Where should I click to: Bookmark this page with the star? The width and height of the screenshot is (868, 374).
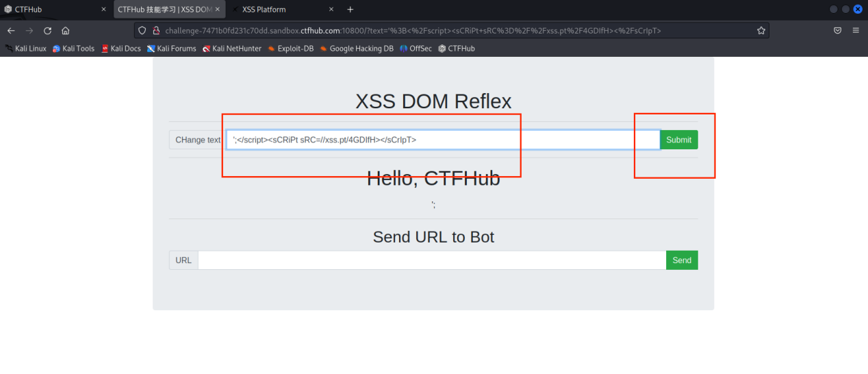click(761, 30)
